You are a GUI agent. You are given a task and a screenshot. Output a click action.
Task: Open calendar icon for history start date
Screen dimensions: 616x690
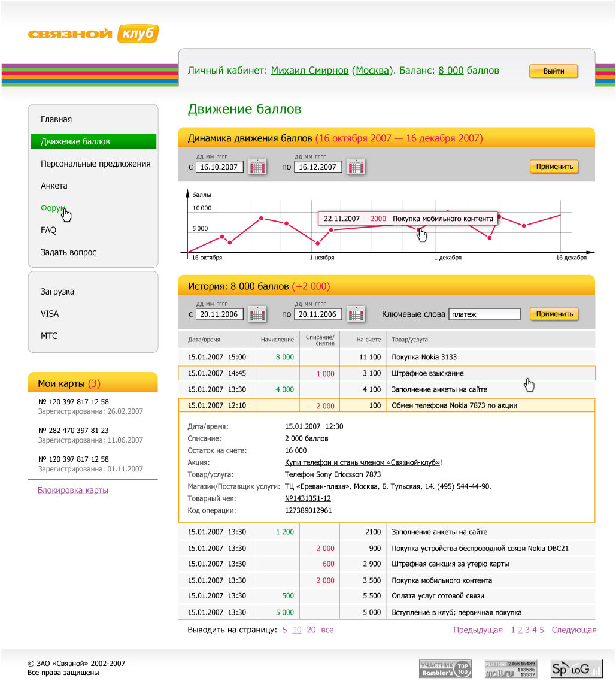[x=257, y=314]
